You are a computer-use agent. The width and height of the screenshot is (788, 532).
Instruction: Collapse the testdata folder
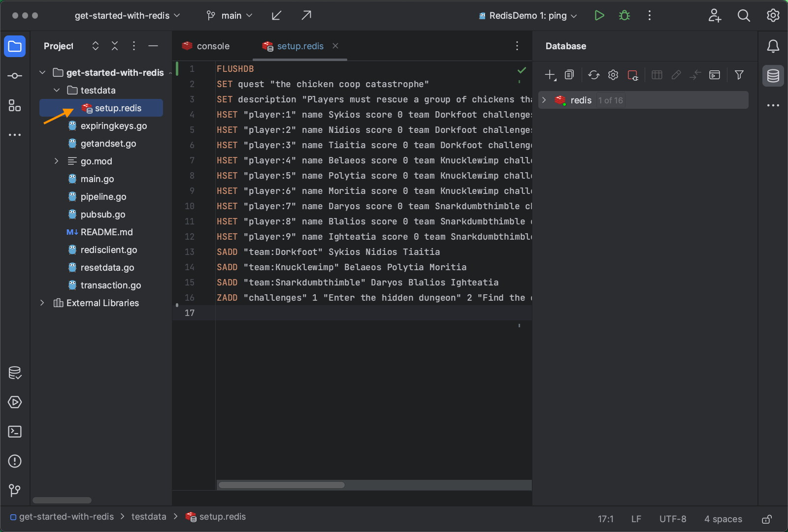(56, 90)
